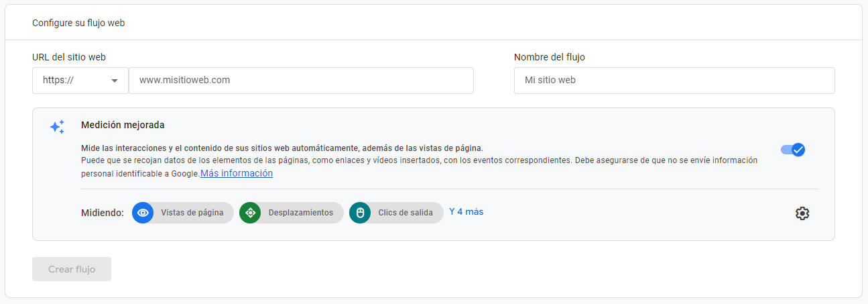868x304 pixels.
Task: Show more events via Y 4 más
Action: pos(466,211)
